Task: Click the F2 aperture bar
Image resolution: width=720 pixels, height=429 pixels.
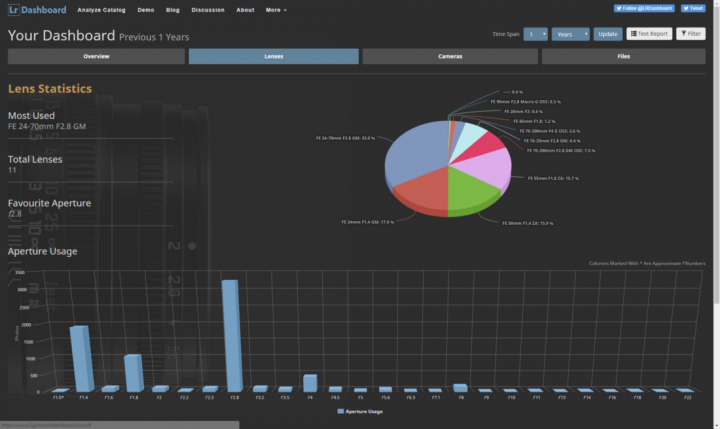Action: point(160,389)
